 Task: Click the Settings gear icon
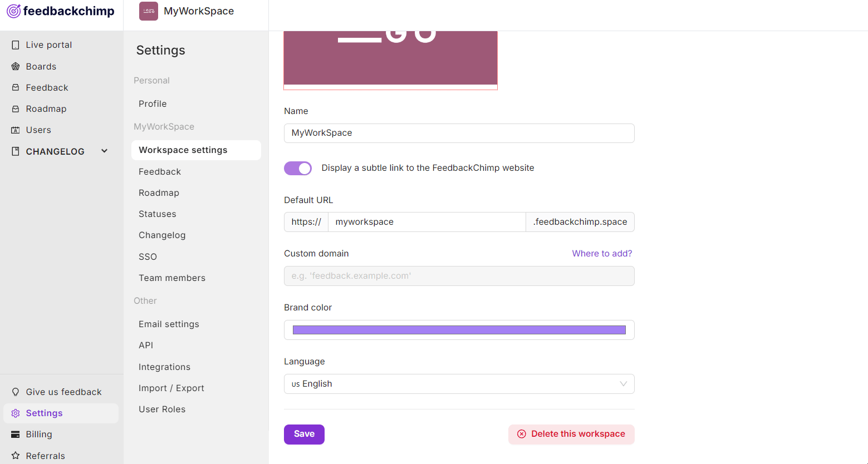click(16, 413)
